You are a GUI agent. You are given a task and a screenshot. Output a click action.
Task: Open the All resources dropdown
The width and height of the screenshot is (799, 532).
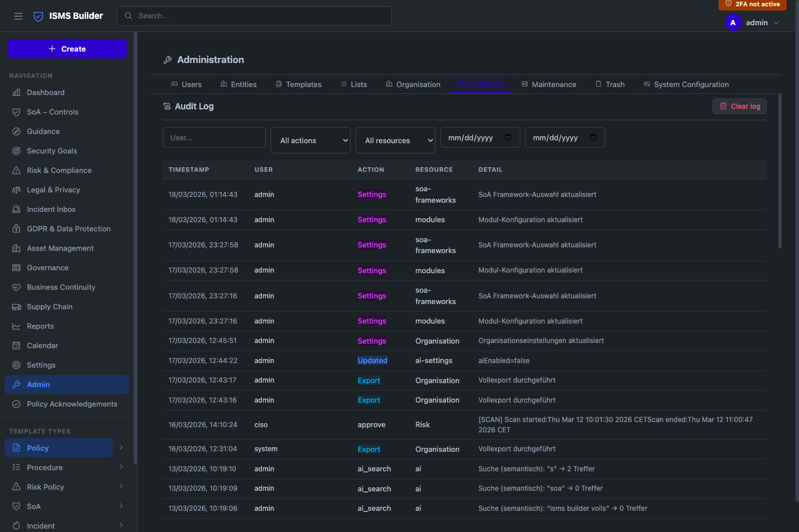(x=395, y=140)
